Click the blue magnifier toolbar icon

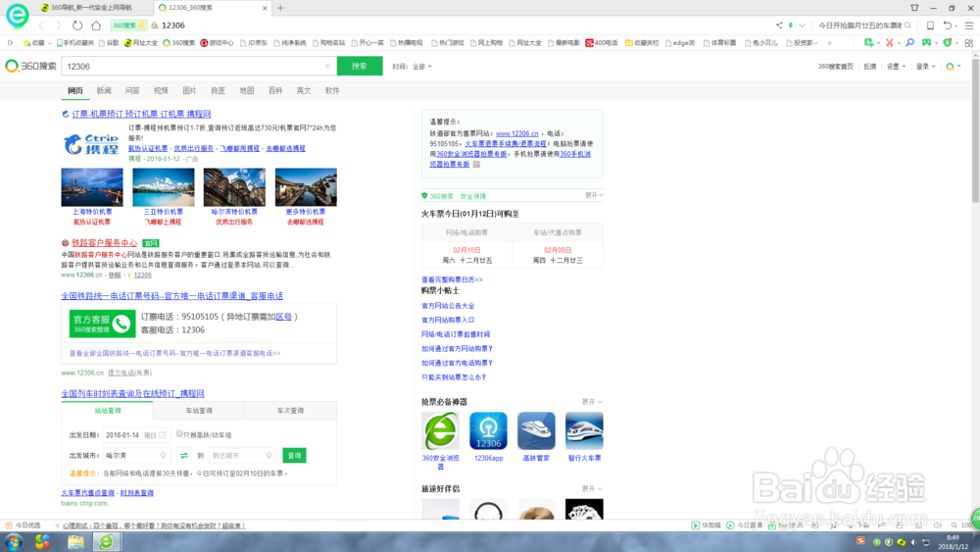[910, 43]
